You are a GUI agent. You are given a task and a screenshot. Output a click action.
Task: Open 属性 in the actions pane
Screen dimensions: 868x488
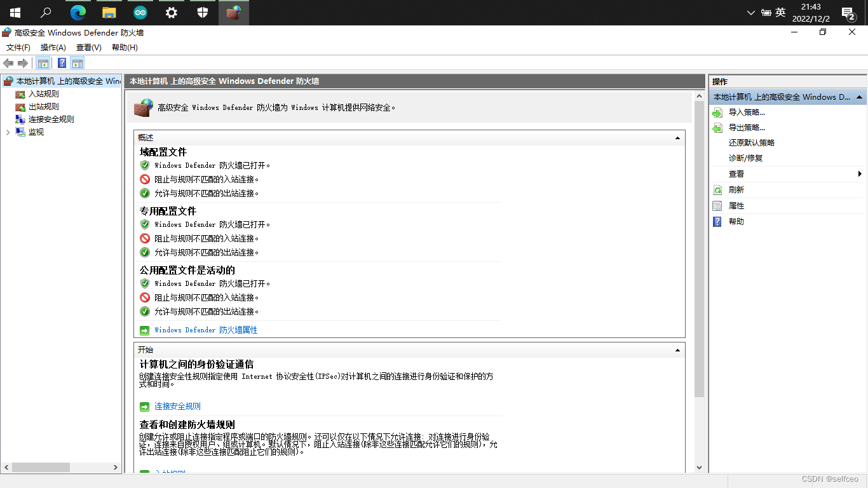point(736,206)
